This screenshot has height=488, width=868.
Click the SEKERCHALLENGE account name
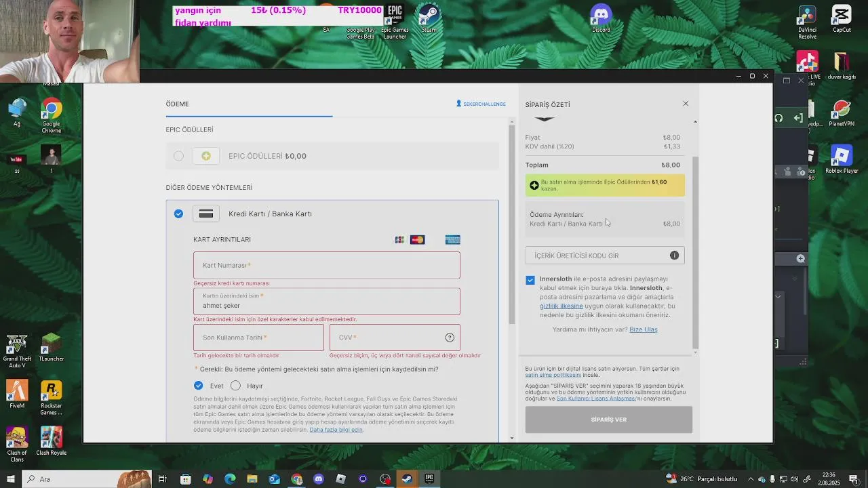point(481,104)
